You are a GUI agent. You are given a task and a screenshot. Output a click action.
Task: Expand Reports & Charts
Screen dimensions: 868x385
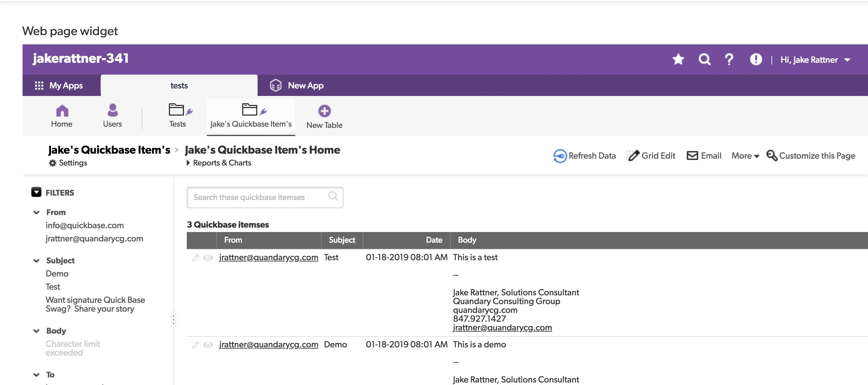[219, 163]
